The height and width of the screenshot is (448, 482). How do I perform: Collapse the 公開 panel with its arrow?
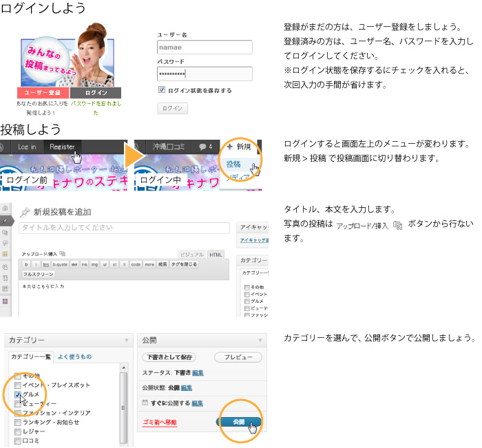coord(260,340)
